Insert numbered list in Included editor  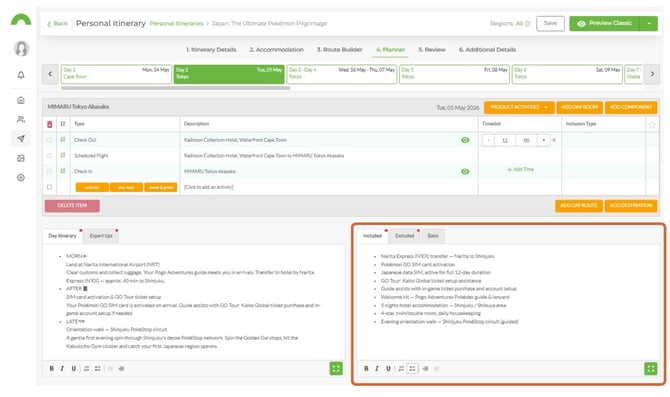pos(401,368)
